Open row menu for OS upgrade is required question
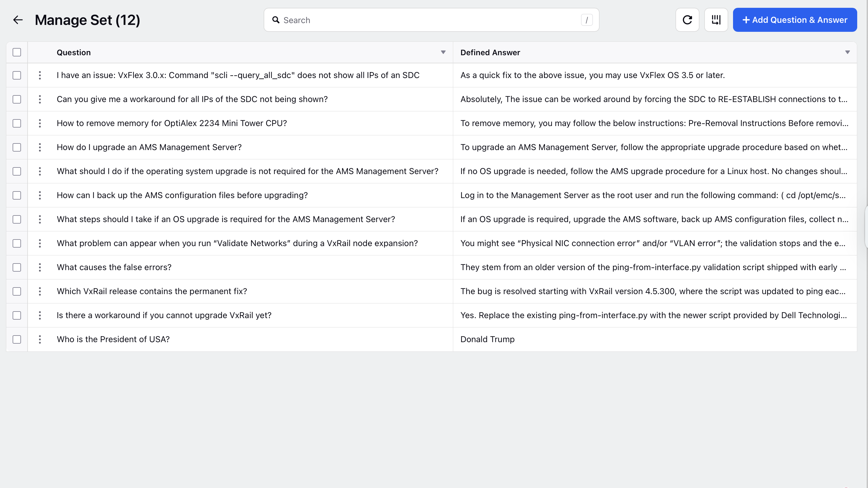The width and height of the screenshot is (868, 488). (40, 219)
